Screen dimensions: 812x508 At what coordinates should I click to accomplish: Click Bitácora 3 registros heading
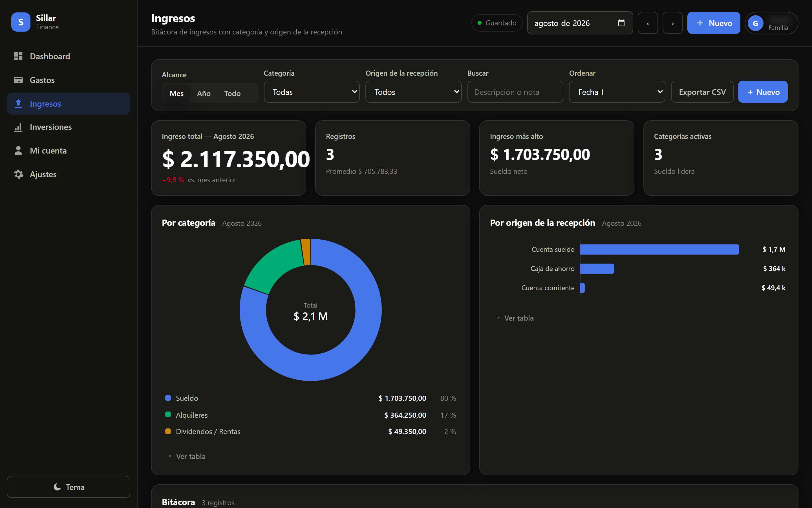(198, 502)
